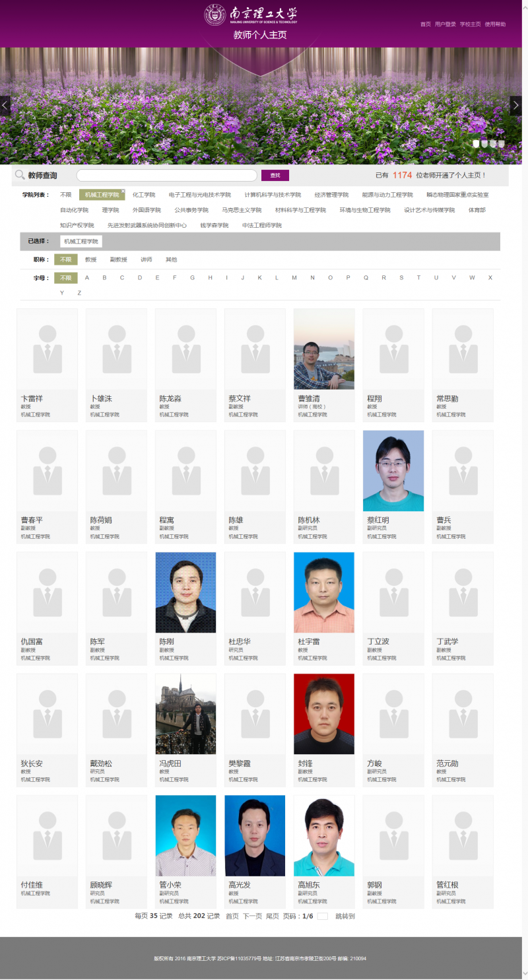Screen dimensions: 528x980
Task: Click the left arrow on the banner carousel
Action: click(5, 105)
